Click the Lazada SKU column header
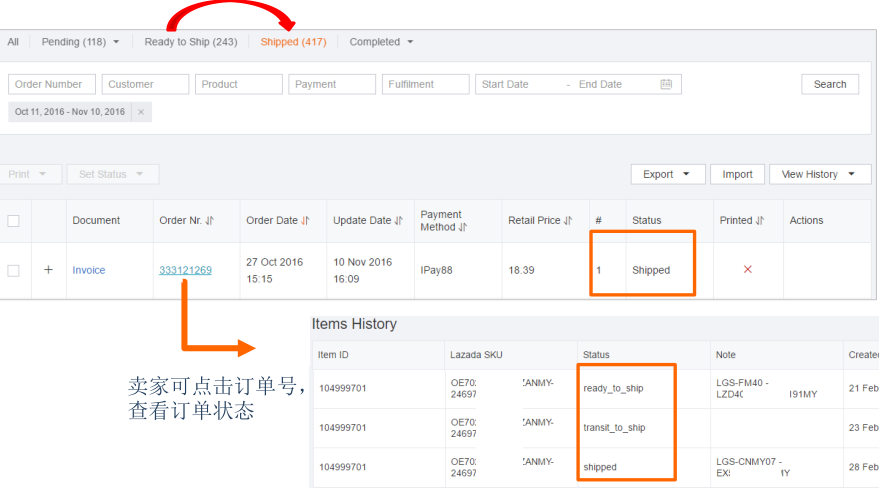Screen dimensions: 879x488 pos(476,355)
